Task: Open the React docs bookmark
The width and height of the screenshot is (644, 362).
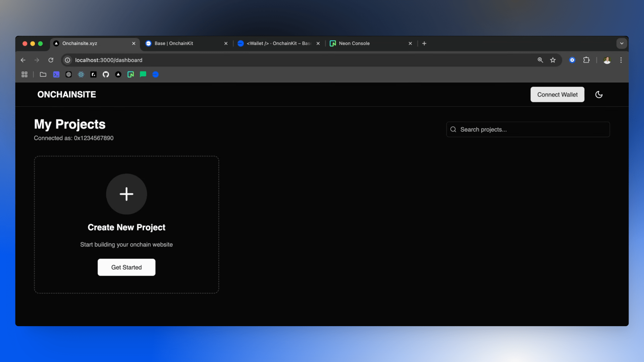Action: [x=81, y=74]
